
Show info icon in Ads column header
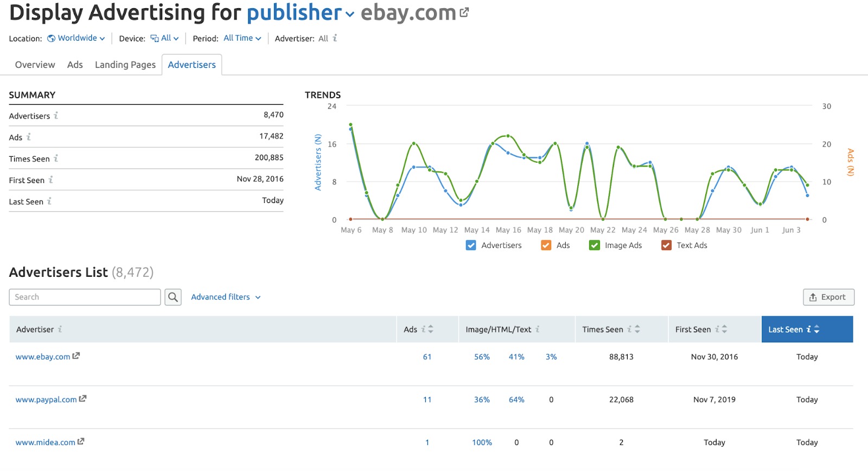(423, 329)
